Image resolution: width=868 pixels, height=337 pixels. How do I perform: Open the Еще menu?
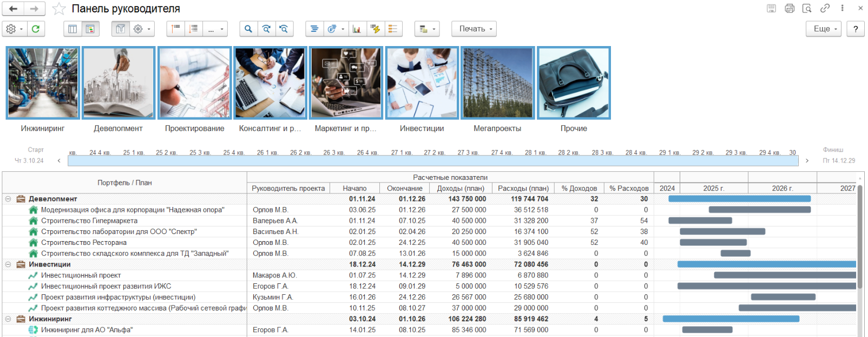(x=824, y=29)
